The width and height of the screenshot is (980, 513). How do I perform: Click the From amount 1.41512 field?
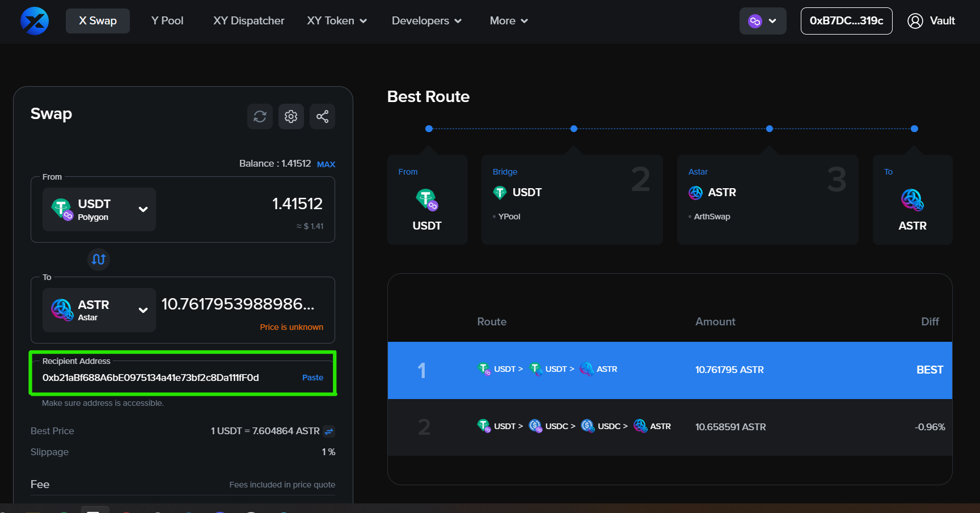[297, 203]
